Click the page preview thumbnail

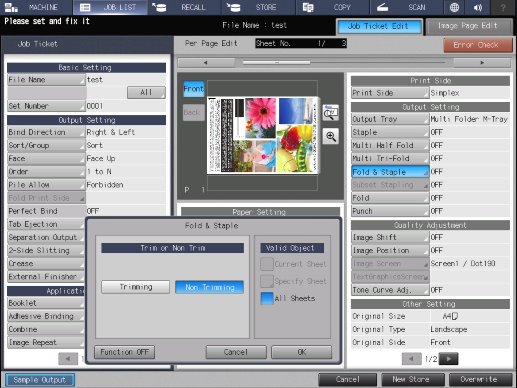(262, 135)
